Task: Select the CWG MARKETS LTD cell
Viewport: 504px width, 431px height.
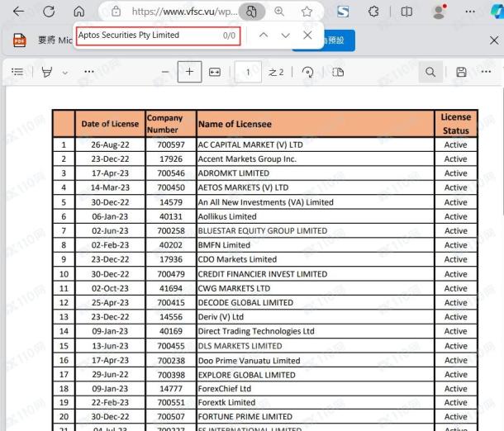Action: click(x=316, y=288)
